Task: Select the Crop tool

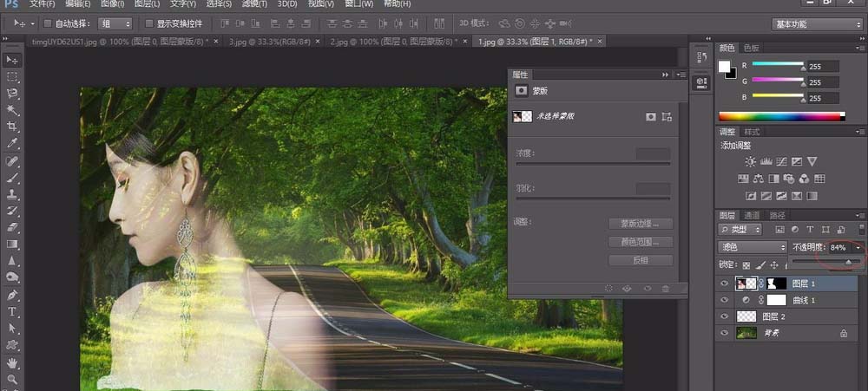Action: (x=11, y=127)
